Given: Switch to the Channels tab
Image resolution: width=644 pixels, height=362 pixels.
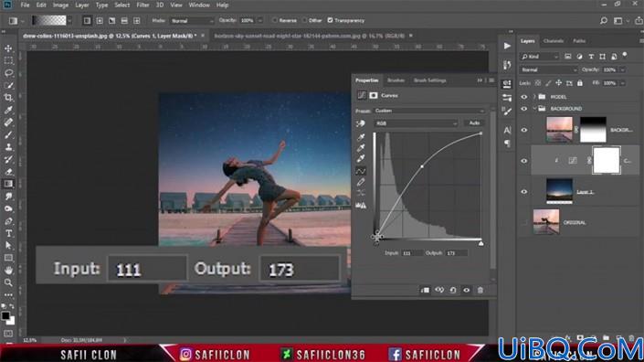Looking at the screenshot, I should (x=554, y=41).
